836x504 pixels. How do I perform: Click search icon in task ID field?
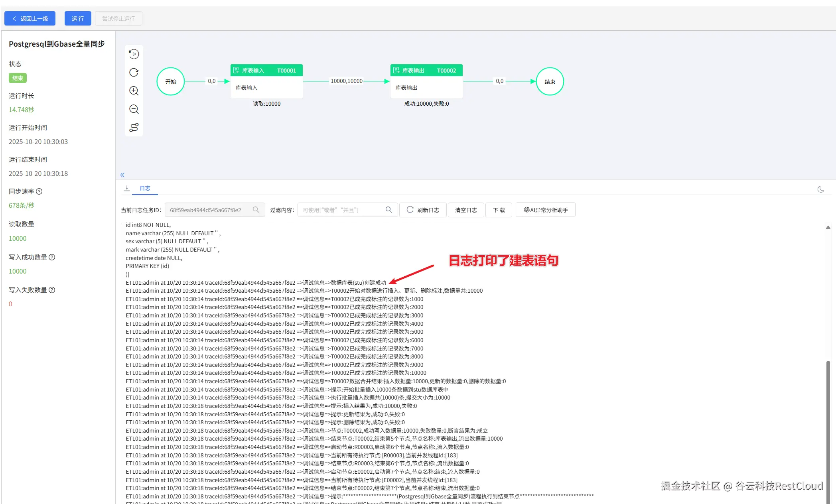click(256, 210)
